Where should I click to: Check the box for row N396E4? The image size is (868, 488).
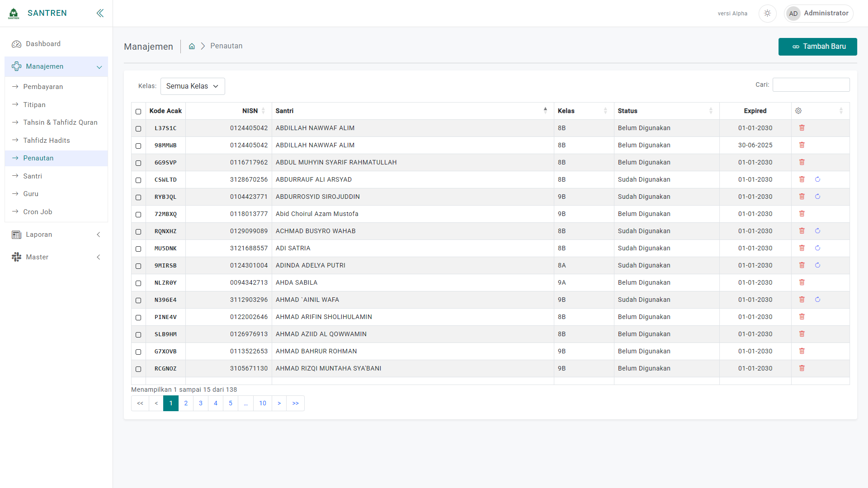(x=138, y=300)
